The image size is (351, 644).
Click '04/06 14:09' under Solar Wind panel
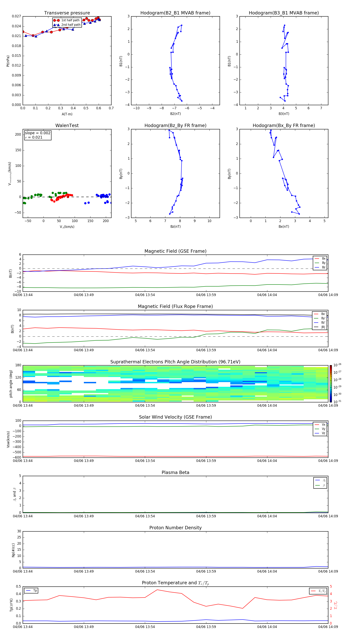pos(328,461)
